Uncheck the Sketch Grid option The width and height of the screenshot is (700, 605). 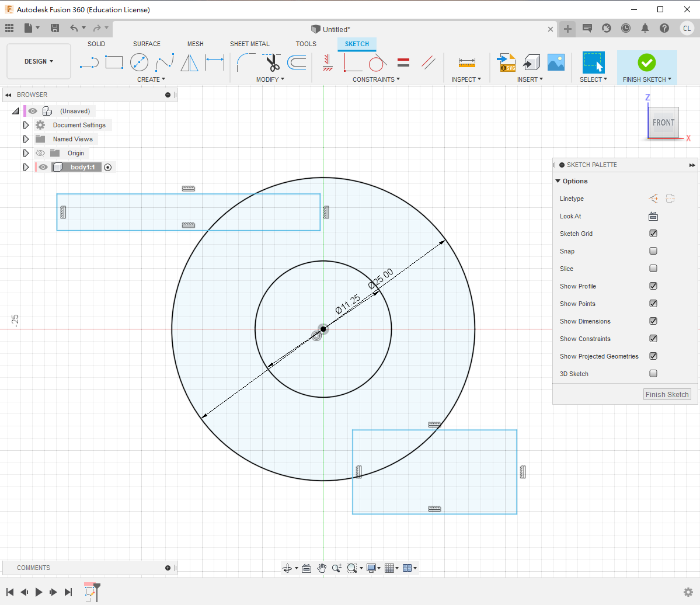click(653, 234)
